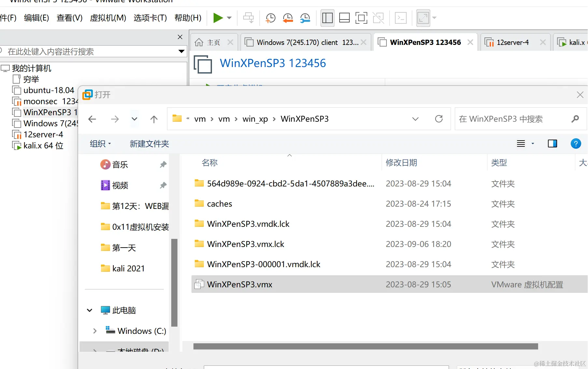Open the 帮助(H) menu

tap(188, 18)
